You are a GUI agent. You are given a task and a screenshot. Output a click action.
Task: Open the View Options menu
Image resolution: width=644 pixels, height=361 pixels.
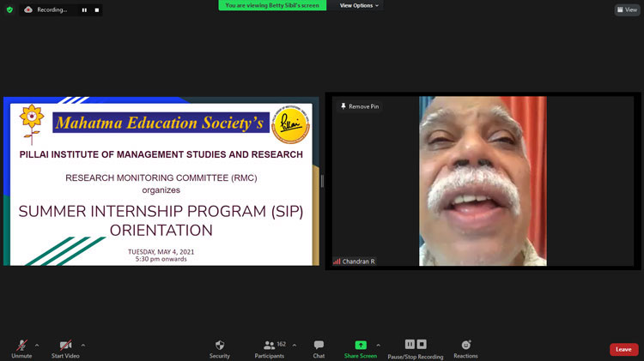359,5
